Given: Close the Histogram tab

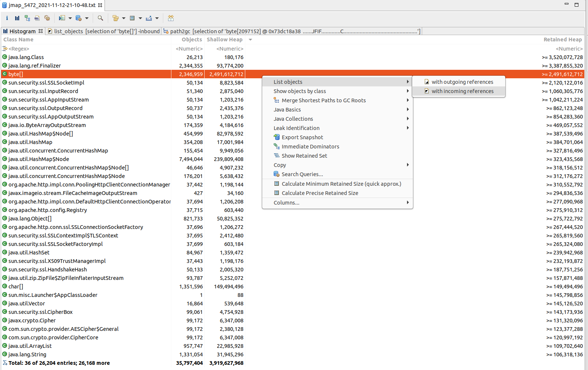Looking at the screenshot, I should [41, 31].
